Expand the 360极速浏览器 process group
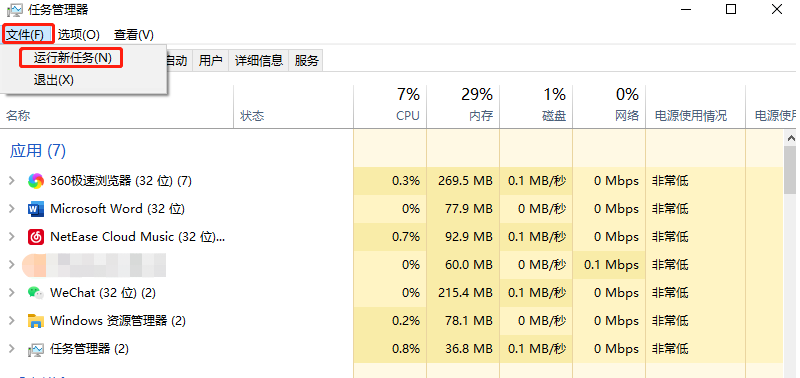The width and height of the screenshot is (800, 378). (12, 181)
